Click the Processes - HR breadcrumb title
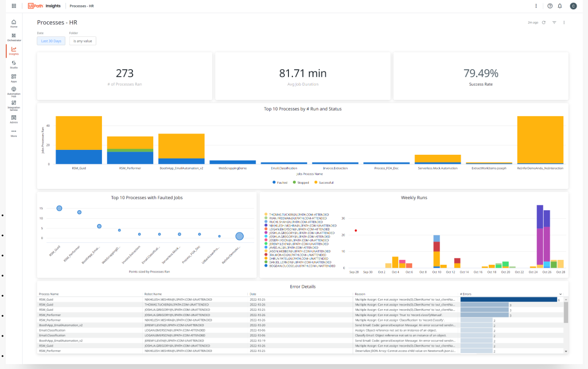Viewport: 588px width, 369px height. point(82,6)
